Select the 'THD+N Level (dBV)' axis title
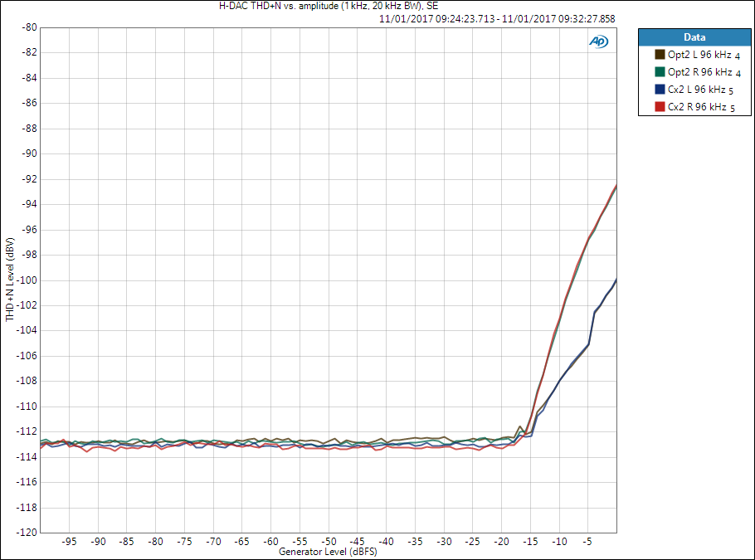Viewport: 755px width, 560px height. [10, 280]
